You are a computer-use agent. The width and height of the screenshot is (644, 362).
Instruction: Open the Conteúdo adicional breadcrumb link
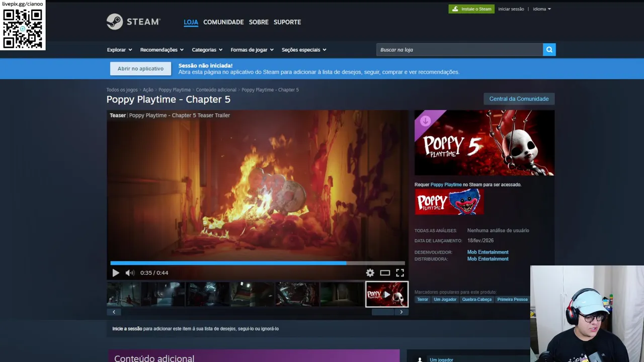tap(216, 90)
